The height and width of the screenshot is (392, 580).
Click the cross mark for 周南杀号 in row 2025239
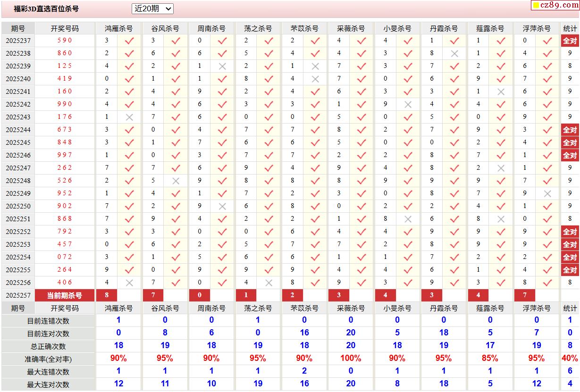click(222, 66)
